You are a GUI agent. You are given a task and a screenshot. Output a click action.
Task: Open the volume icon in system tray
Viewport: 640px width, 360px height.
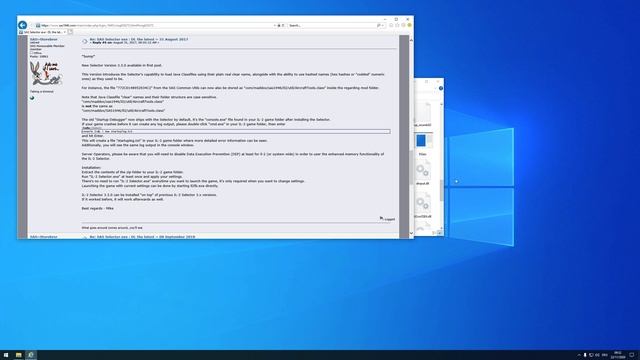(598, 355)
